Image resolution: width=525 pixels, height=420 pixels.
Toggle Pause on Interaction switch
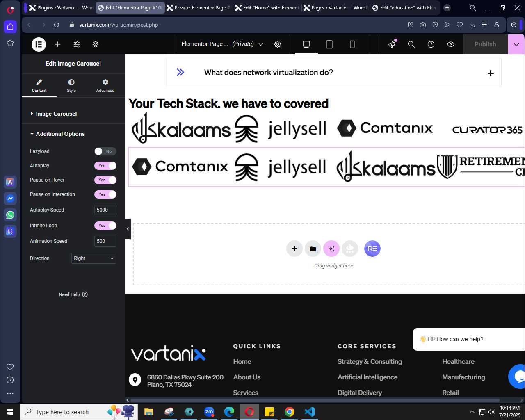105,194
